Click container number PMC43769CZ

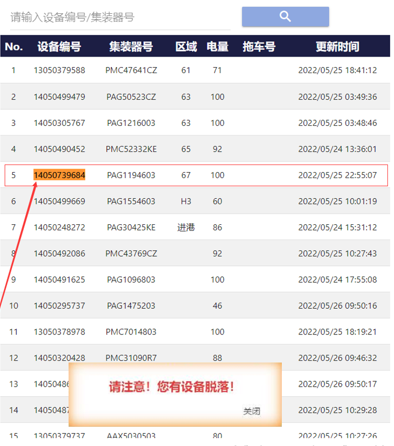131,254
